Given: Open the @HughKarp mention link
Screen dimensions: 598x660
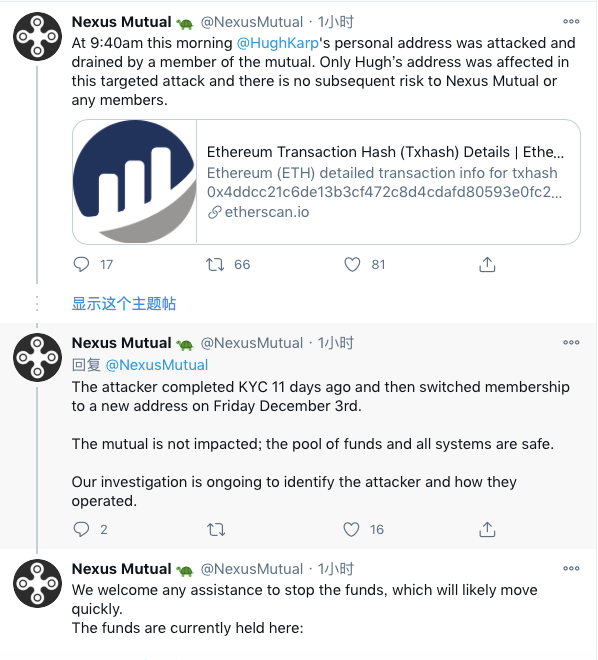Looking at the screenshot, I should click(x=278, y=43).
